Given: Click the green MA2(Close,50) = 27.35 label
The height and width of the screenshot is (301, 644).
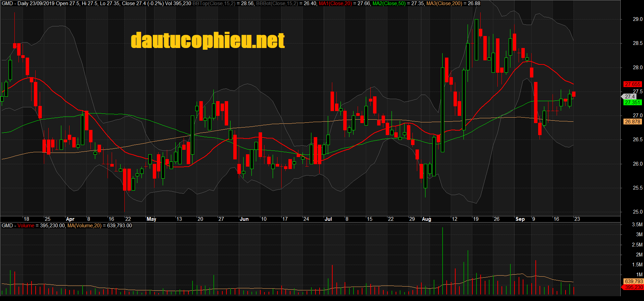Looking at the screenshot, I should [x=398, y=3].
